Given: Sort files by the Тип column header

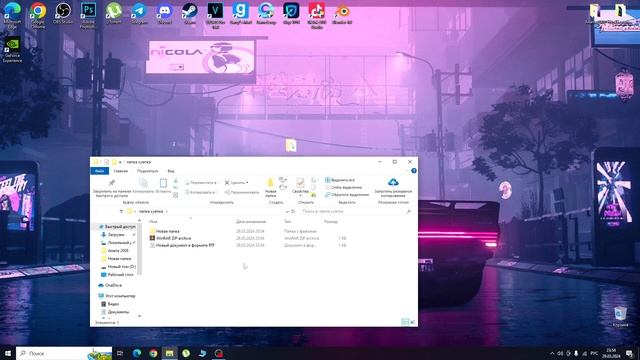Looking at the screenshot, I should pos(288,222).
